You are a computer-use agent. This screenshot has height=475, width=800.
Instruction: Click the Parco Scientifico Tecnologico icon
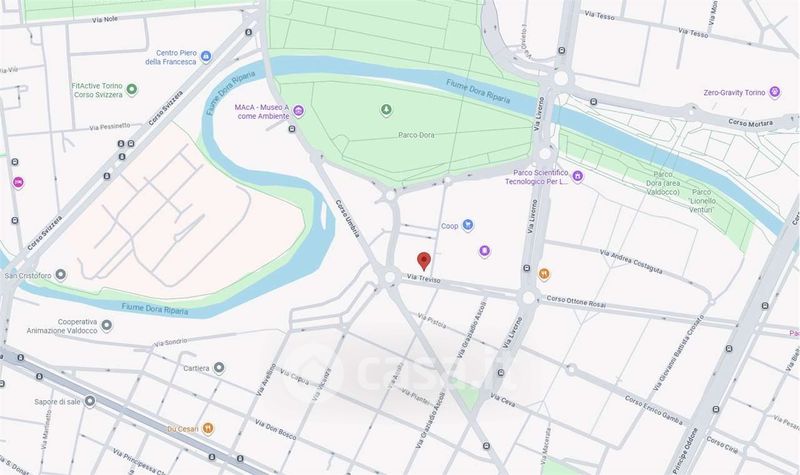(x=578, y=177)
